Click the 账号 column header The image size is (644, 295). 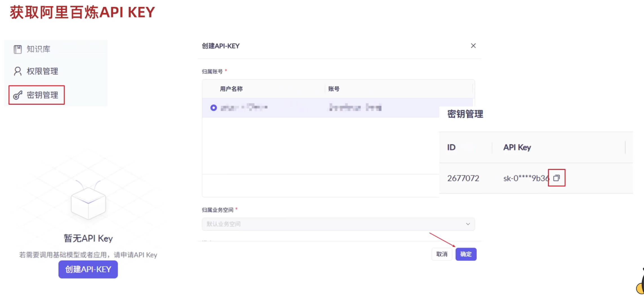(x=334, y=89)
